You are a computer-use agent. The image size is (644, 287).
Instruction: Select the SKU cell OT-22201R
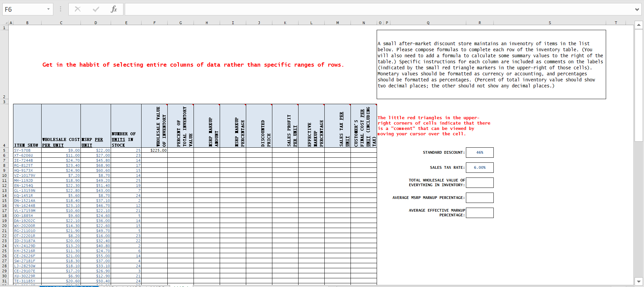click(x=27, y=236)
